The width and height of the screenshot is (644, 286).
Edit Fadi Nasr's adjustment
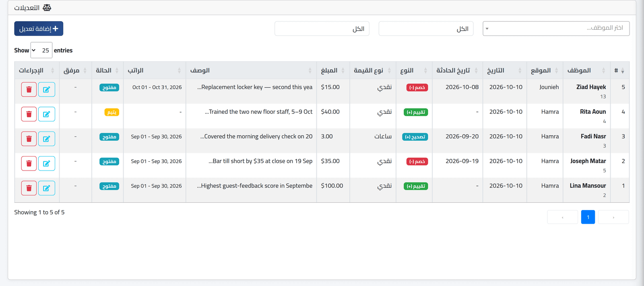coord(47,139)
